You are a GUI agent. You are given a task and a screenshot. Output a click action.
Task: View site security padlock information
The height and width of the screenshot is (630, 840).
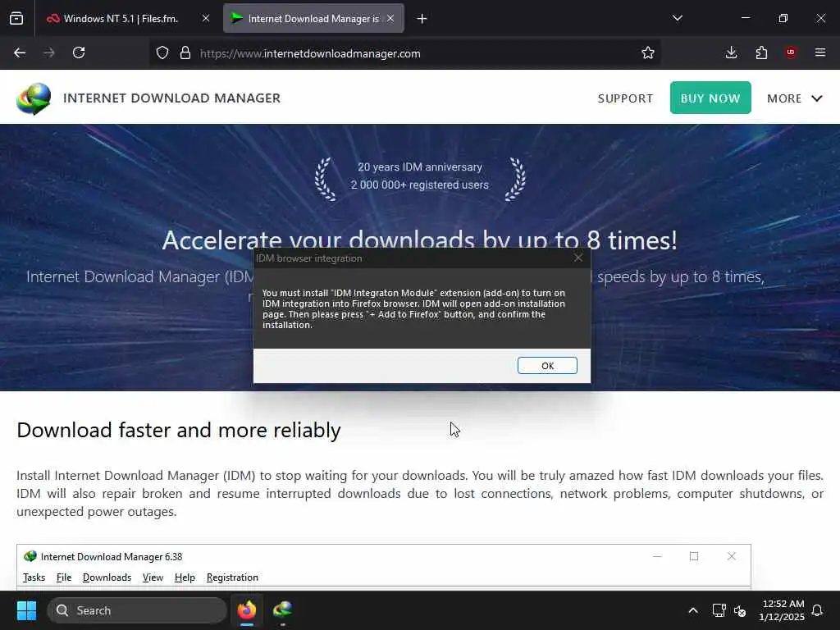point(185,52)
